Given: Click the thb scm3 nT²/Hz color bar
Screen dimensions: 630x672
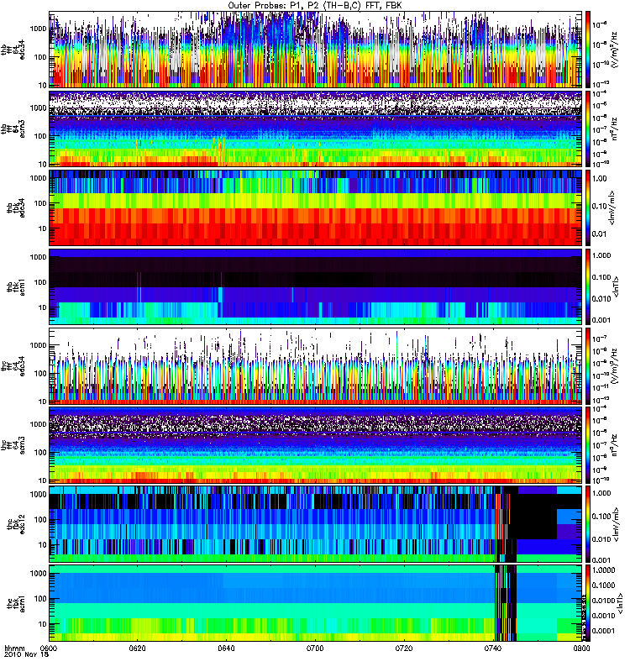Looking at the screenshot, I should (x=588, y=129).
